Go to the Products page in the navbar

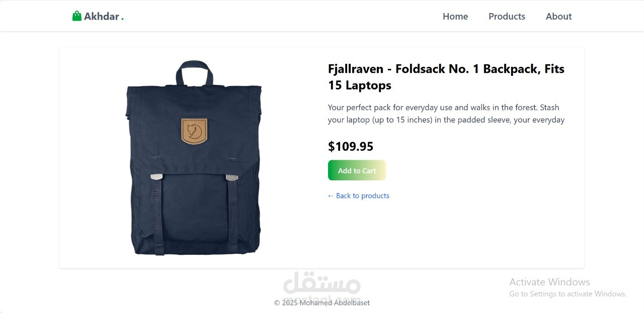pyautogui.click(x=507, y=17)
